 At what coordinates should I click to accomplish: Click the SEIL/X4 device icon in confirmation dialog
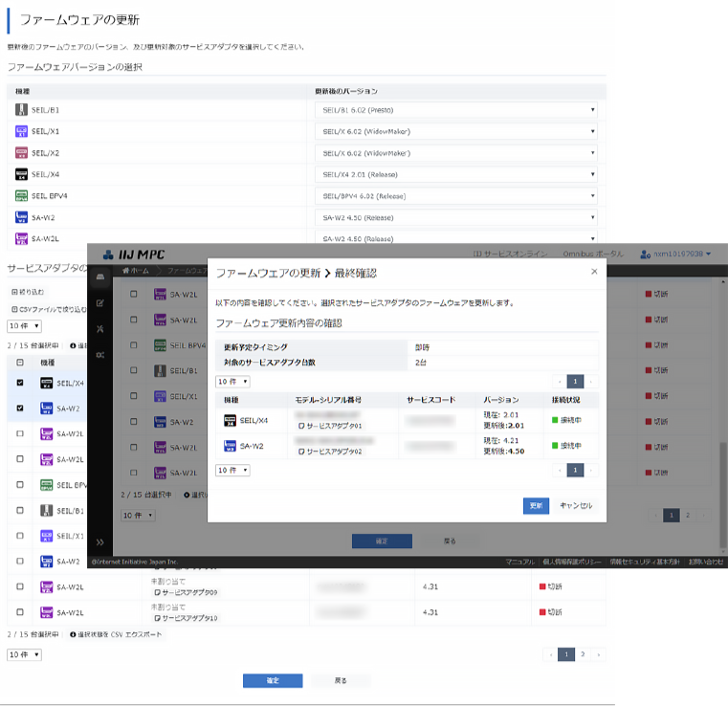230,420
